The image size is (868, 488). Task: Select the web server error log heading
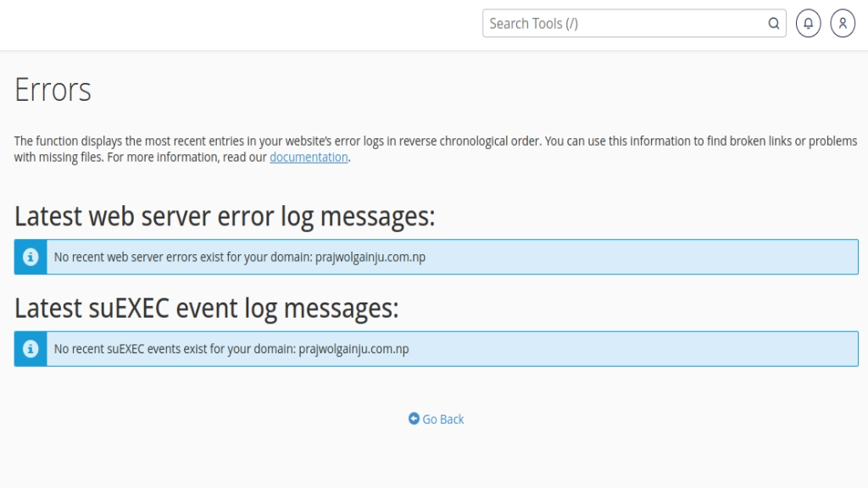tap(224, 216)
